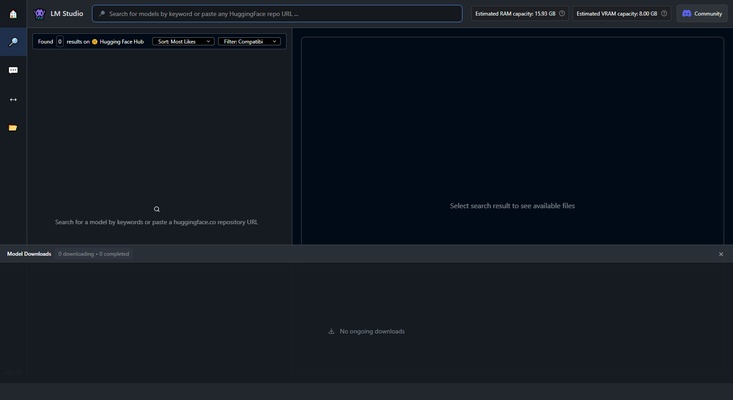Click the VRAM capacity help icon
The height and width of the screenshot is (400, 733).
click(x=664, y=14)
